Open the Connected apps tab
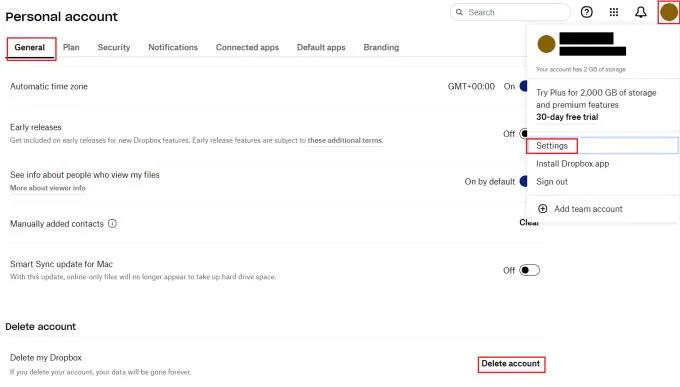 [247, 47]
